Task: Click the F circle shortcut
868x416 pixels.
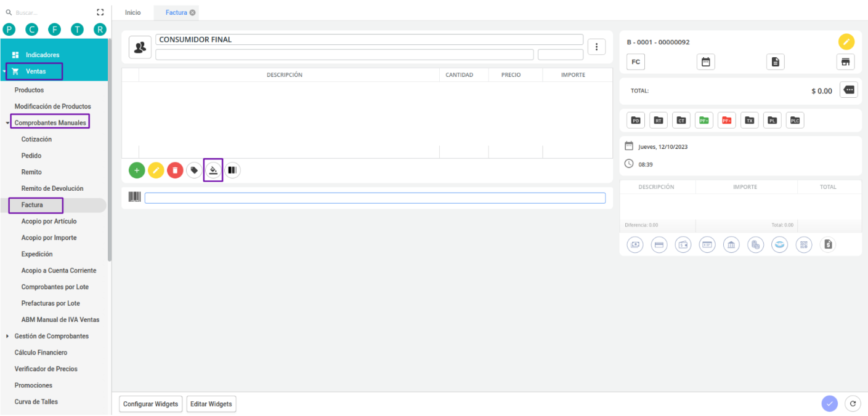Action: pos(54,29)
